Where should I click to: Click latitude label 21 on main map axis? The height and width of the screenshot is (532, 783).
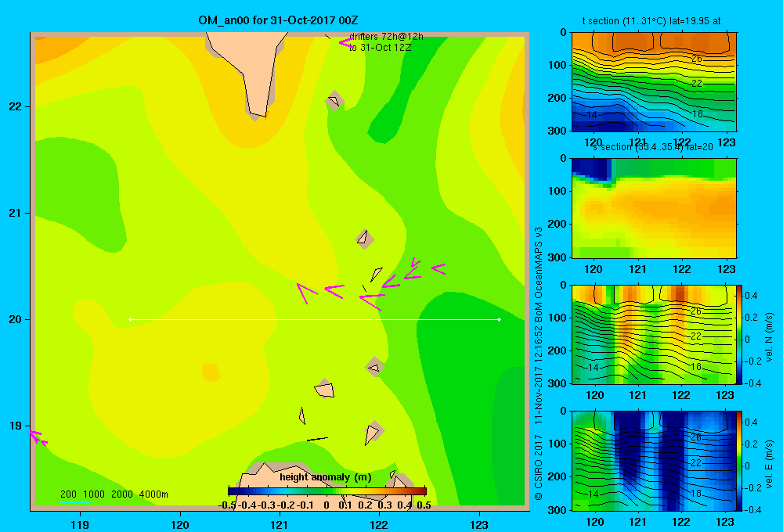click(16, 213)
